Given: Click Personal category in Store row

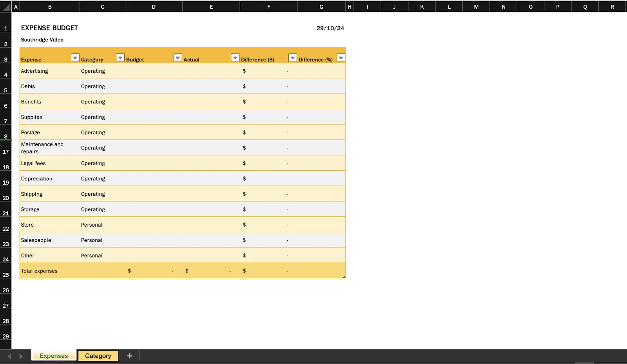Looking at the screenshot, I should [103, 225].
